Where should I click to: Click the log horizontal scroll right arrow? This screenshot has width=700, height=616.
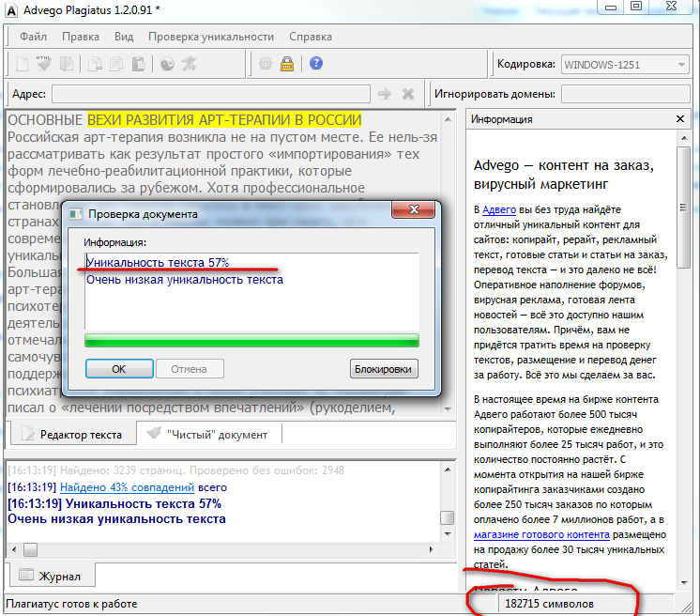coord(432,549)
